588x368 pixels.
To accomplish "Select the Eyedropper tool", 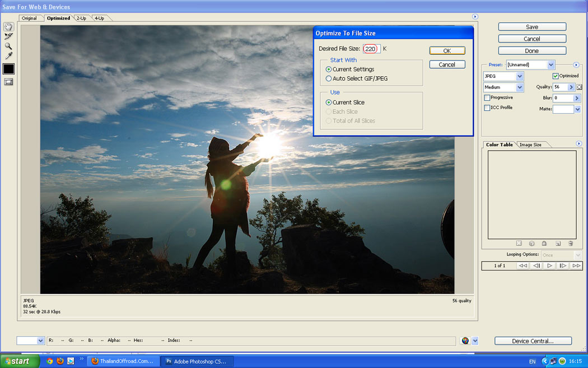I will click(8, 56).
